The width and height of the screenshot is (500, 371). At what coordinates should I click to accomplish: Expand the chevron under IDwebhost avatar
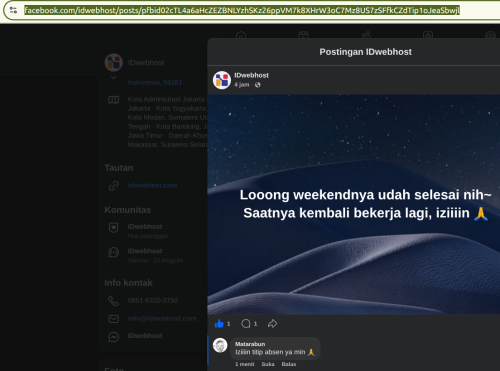click(114, 77)
